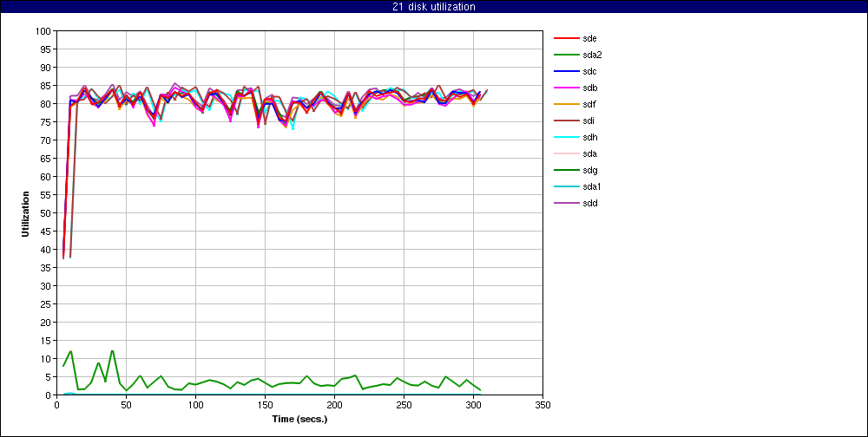This screenshot has width=868, height=437.
Task: Click the red sde legend line swatch
Action: pyautogui.click(x=565, y=38)
